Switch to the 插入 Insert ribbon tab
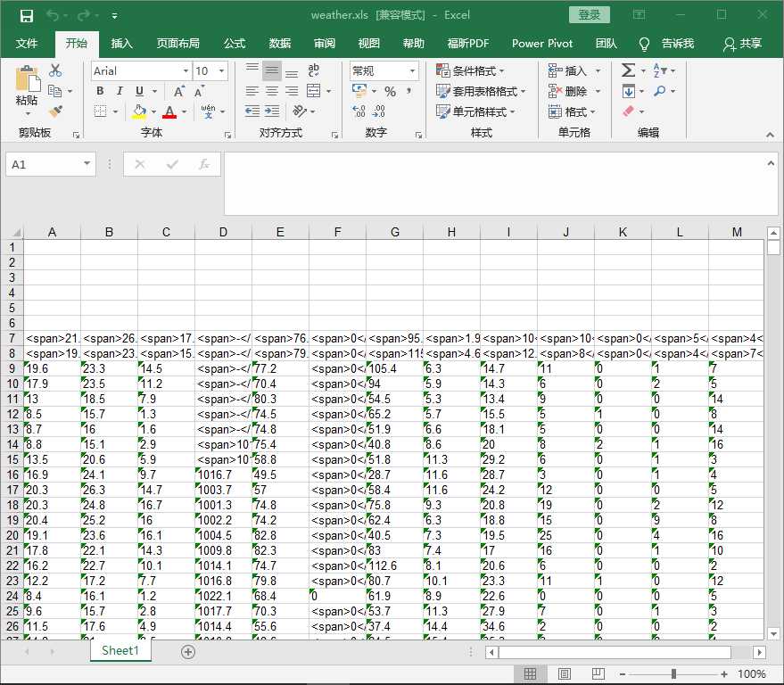This screenshot has width=784, height=685. pyautogui.click(x=121, y=44)
